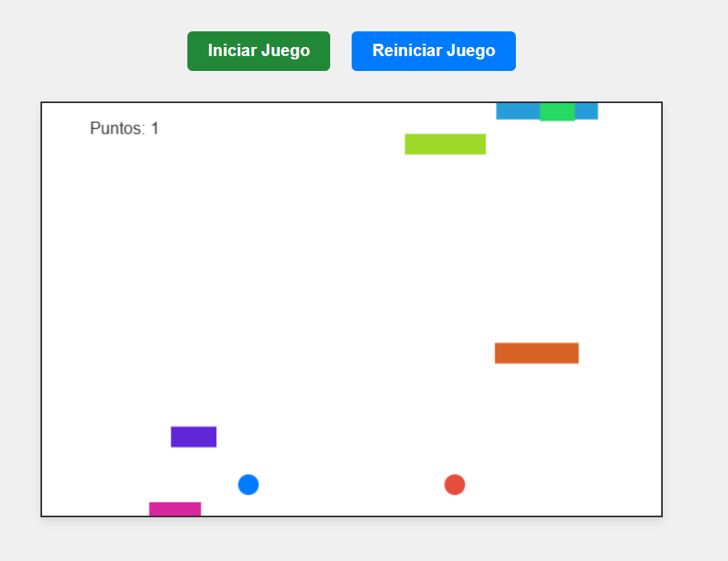
Task: Click the lime green block
Action: (445, 144)
